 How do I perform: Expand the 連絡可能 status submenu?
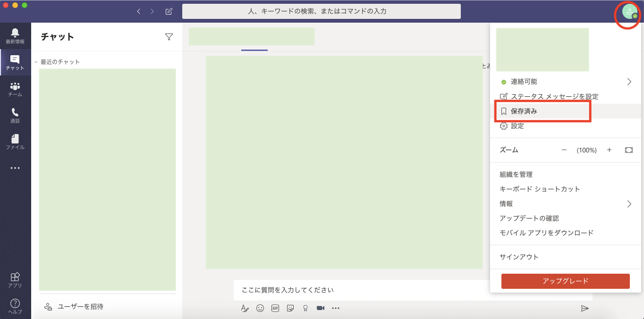(629, 82)
